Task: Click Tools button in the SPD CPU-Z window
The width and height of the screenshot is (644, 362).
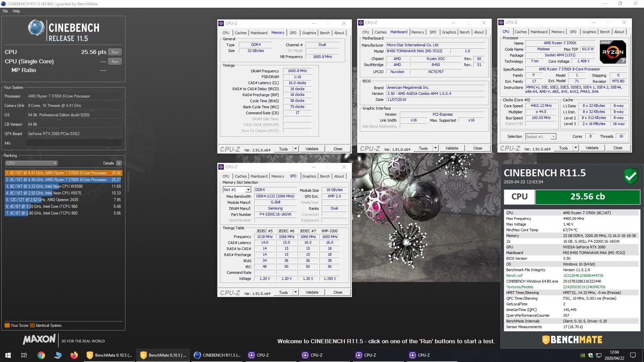Action: (x=283, y=292)
